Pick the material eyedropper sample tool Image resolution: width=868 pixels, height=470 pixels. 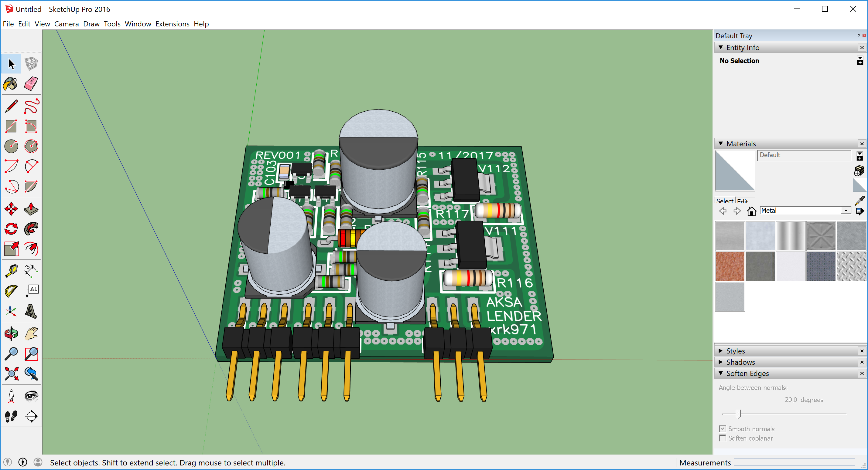[859, 201]
